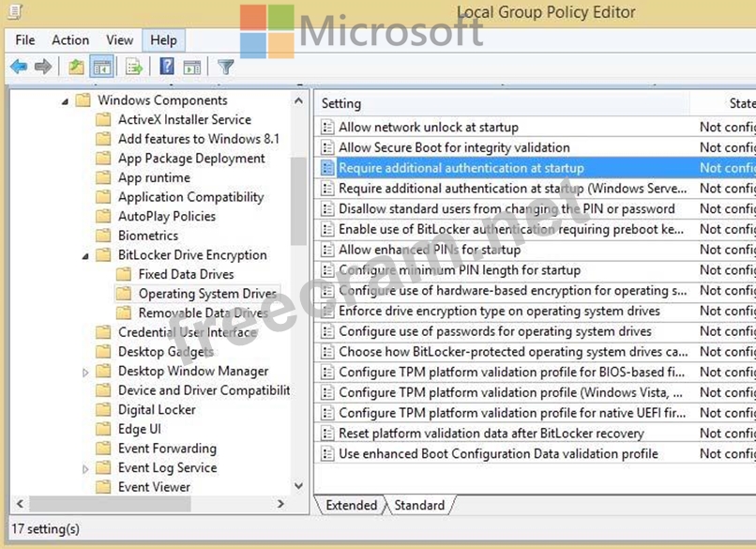Click the folder icon for App runtime
Screen dimensions: 756x549
pyautogui.click(x=103, y=177)
